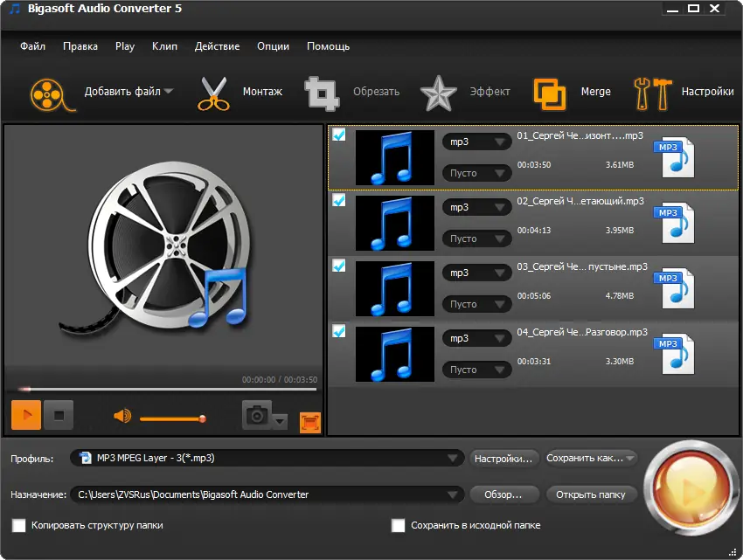This screenshot has height=560, width=743.
Task: Click the Открыть папку button
Action: pyautogui.click(x=591, y=494)
